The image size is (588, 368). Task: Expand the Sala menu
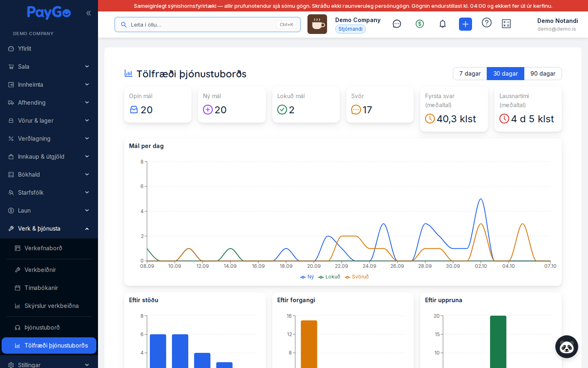point(49,67)
